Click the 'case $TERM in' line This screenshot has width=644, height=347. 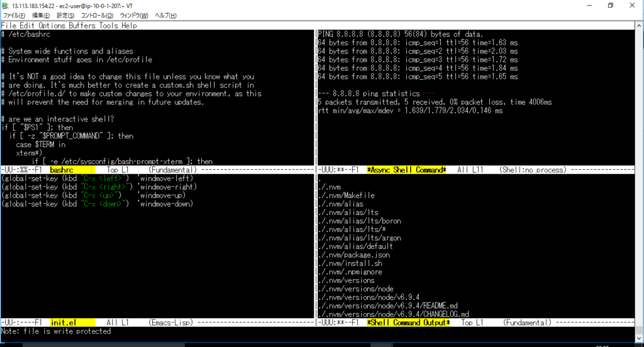pos(41,145)
